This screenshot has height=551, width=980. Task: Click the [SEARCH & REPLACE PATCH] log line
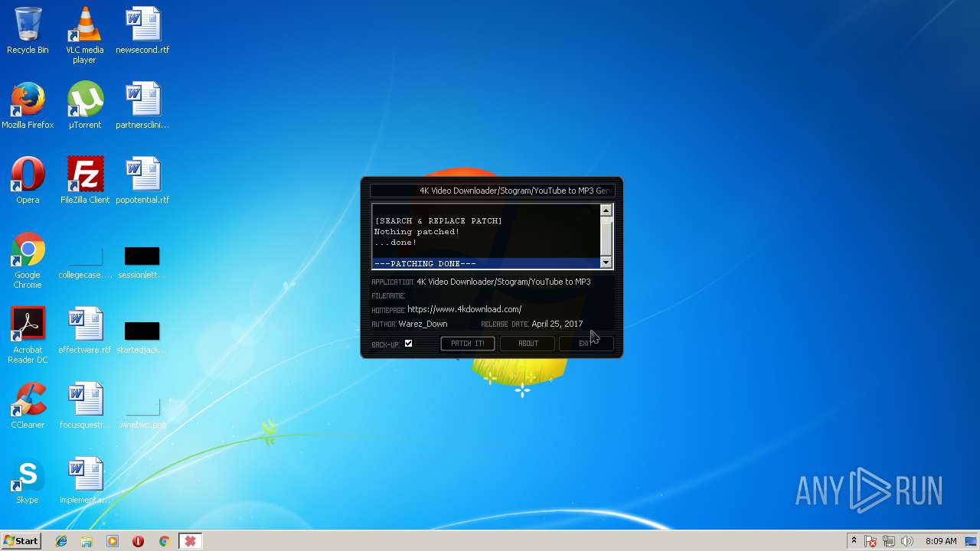click(x=438, y=221)
